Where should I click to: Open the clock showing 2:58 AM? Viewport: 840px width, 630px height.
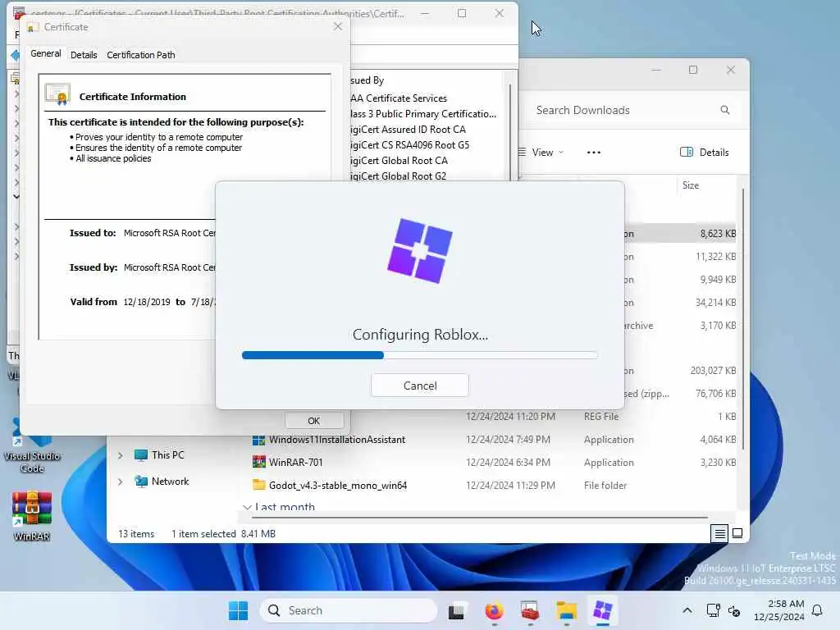(779, 610)
